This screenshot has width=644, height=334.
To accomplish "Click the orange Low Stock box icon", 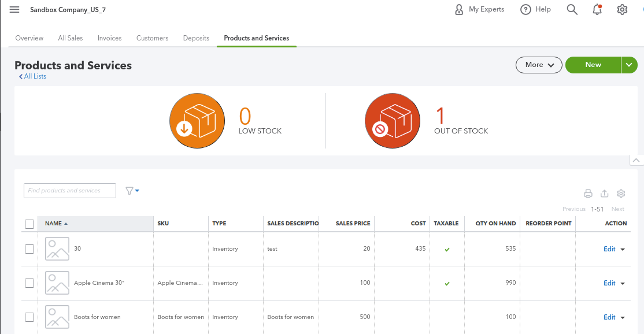I will [x=197, y=121].
